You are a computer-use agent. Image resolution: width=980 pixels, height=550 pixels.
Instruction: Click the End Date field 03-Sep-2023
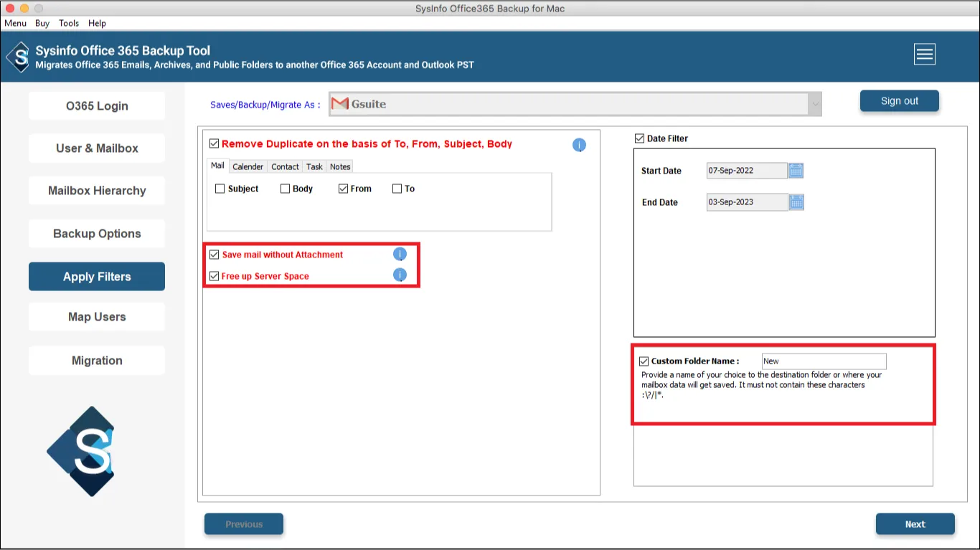747,202
